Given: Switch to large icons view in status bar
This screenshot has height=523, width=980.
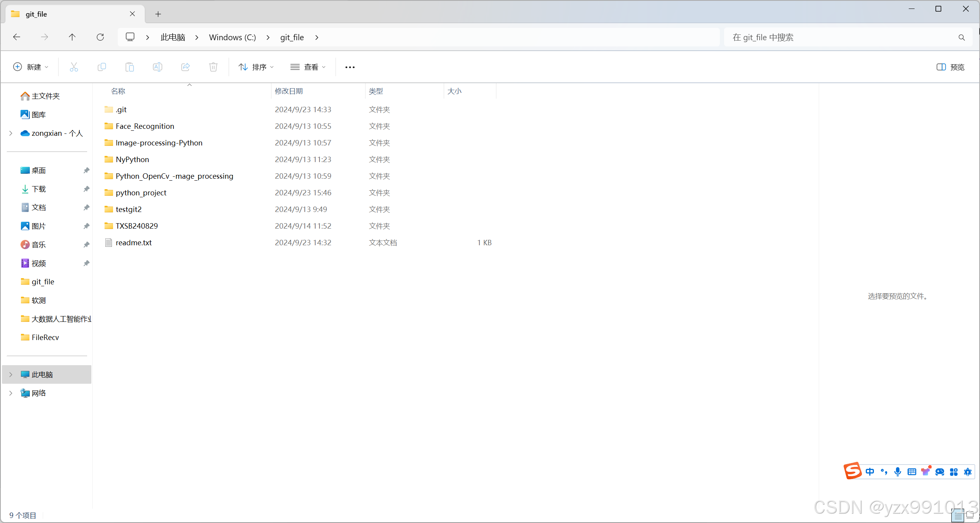Looking at the screenshot, I should 970,515.
